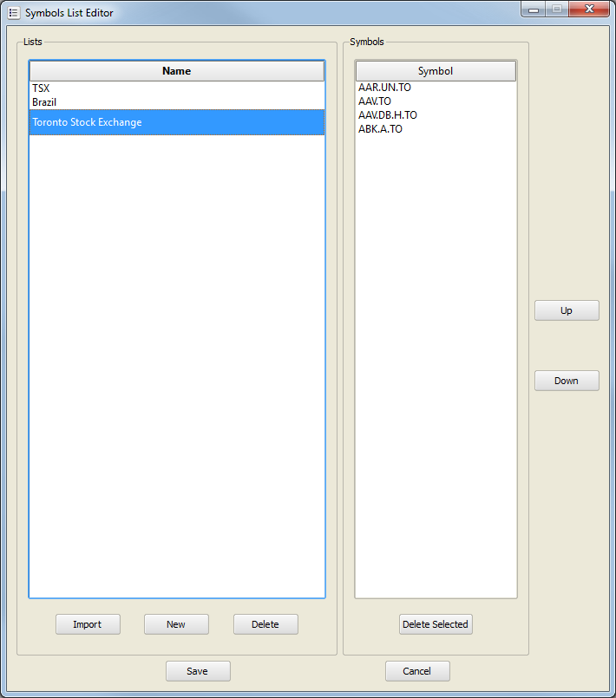Select the Brazil list entry

click(44, 102)
